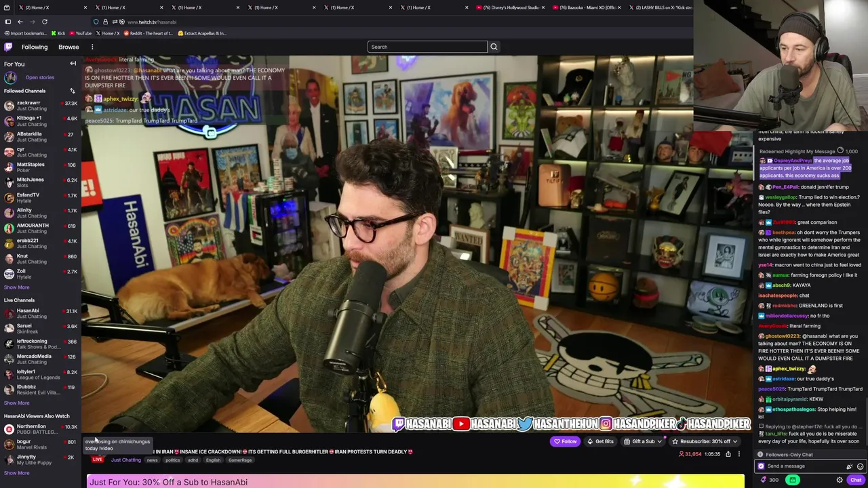Expand Show More under Viewers Also Watch

pos(17,473)
